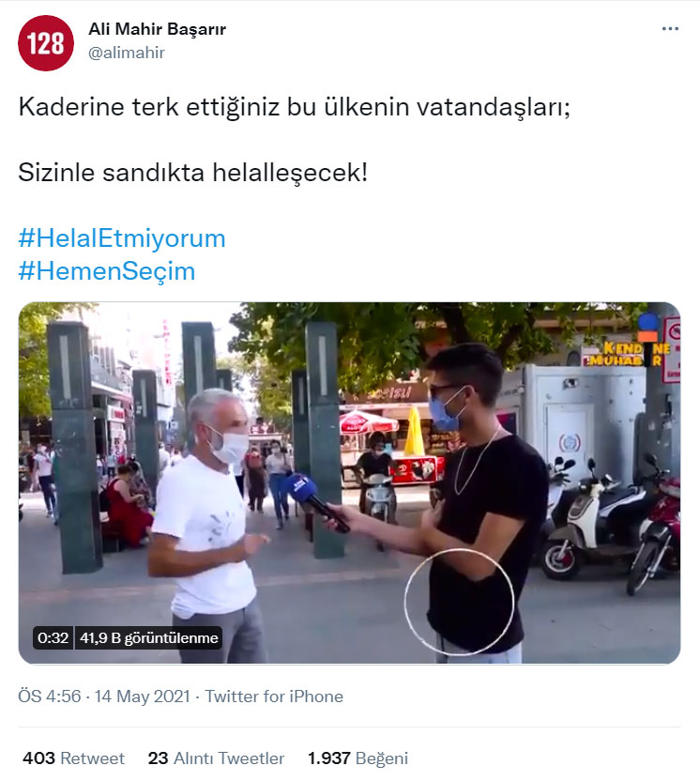Click the 0:32 video duration badge
The height and width of the screenshot is (781, 700).
(x=53, y=638)
